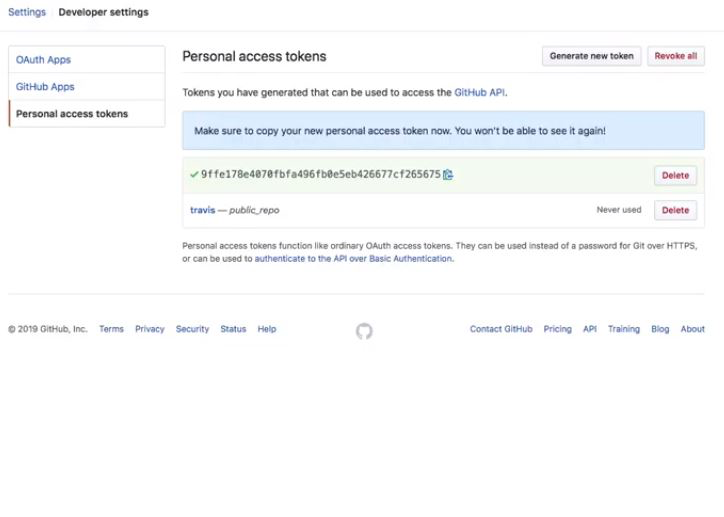The width and height of the screenshot is (724, 517).
Task: Open the travis token details
Action: [x=203, y=210]
